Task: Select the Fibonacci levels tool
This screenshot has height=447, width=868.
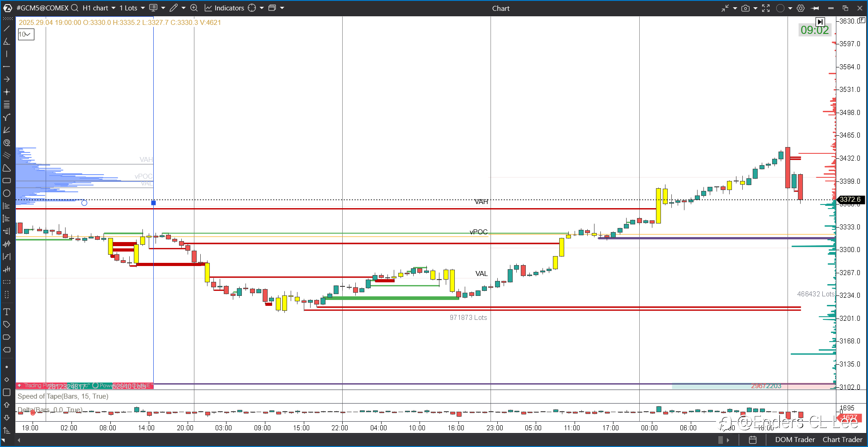Action: (x=6, y=105)
